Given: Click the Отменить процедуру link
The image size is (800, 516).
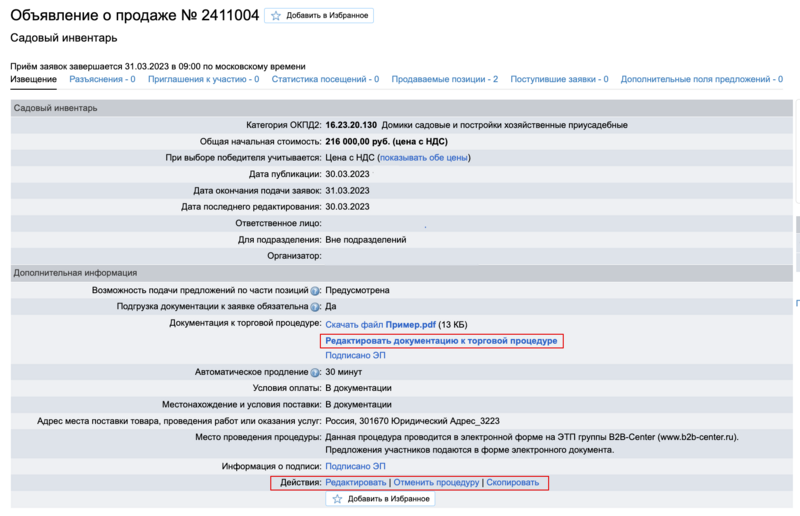Looking at the screenshot, I should click(x=436, y=483).
